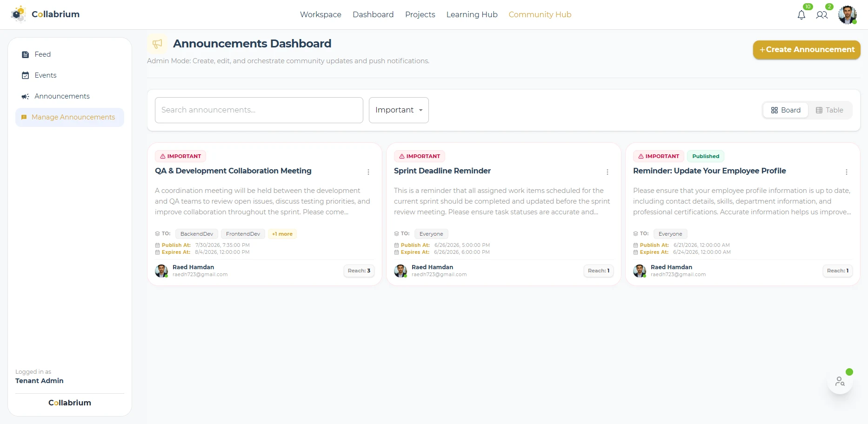Click the BackendDev recipient tag

click(197, 234)
